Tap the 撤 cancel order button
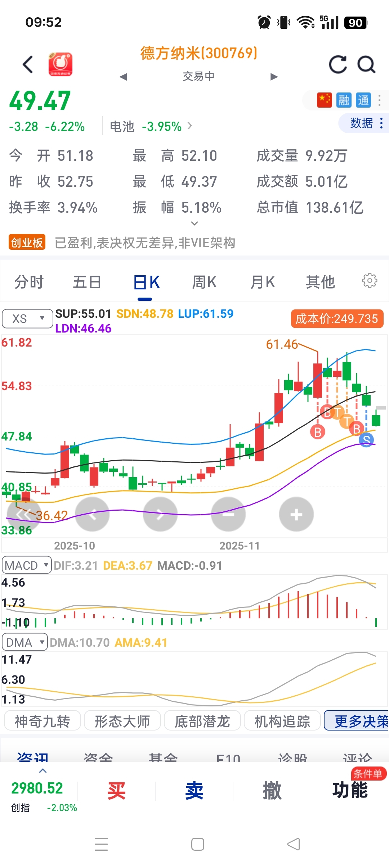 click(x=272, y=791)
